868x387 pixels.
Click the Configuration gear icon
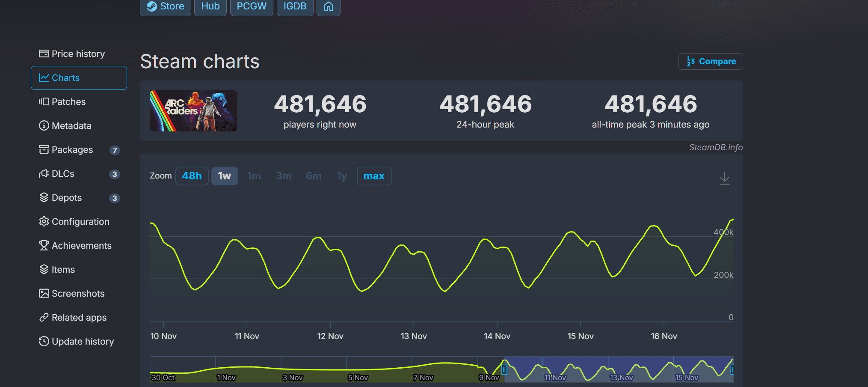44,221
